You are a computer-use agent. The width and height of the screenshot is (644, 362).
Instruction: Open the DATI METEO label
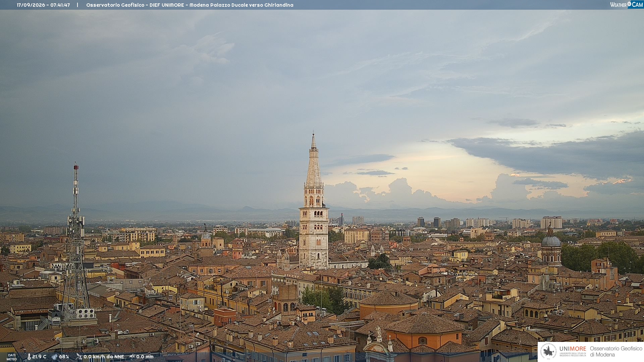pos(12,357)
